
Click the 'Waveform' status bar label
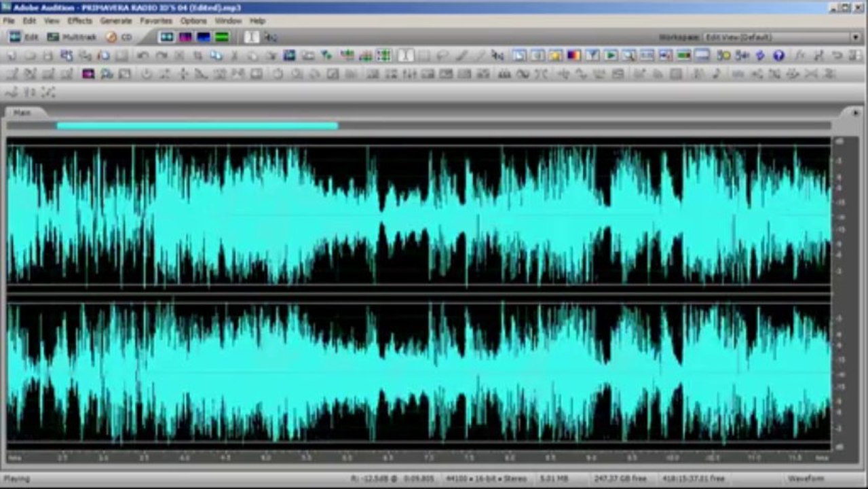(x=806, y=479)
